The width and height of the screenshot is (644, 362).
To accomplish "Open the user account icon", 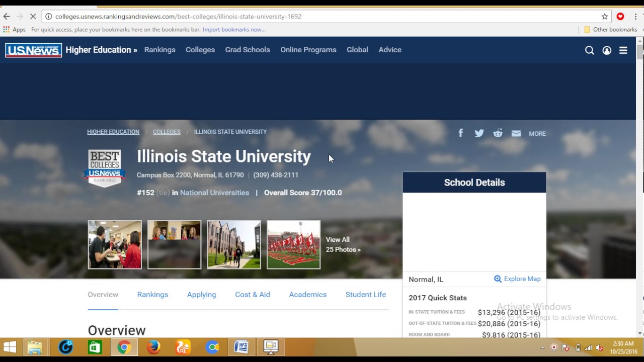I will tap(607, 50).
